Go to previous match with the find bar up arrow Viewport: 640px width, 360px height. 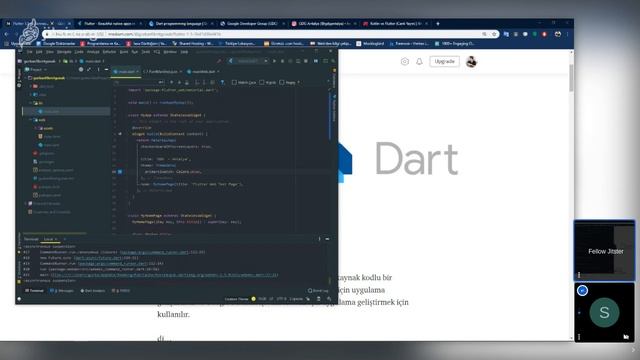pos(171,82)
